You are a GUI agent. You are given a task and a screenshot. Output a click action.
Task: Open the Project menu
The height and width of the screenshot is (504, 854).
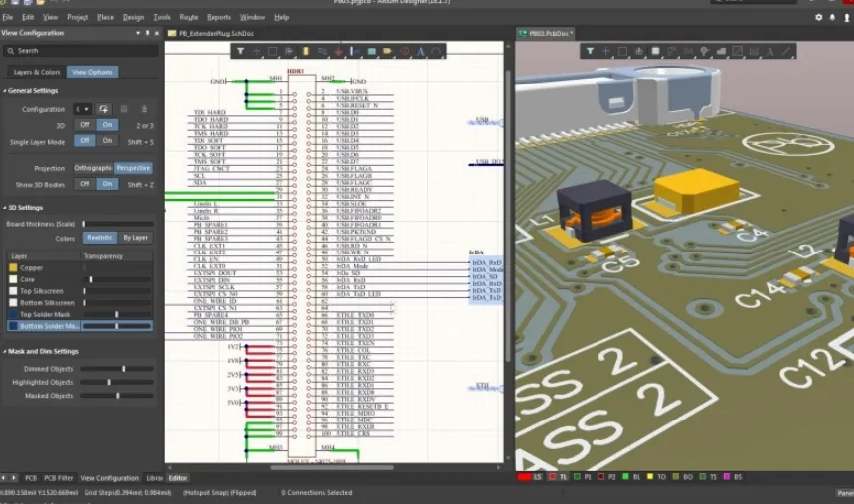tap(78, 18)
